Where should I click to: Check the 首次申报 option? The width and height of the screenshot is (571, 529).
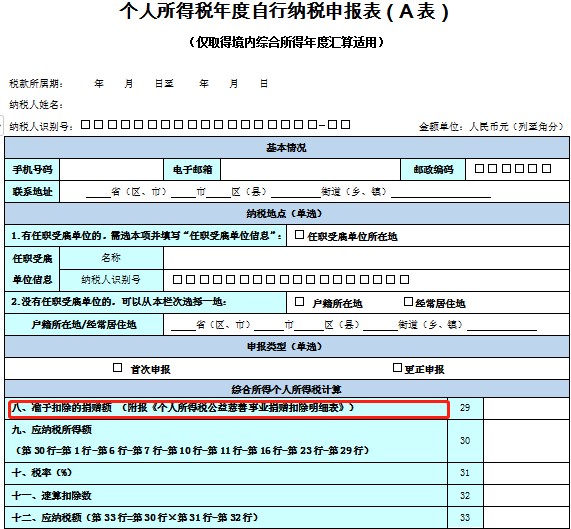click(117, 368)
